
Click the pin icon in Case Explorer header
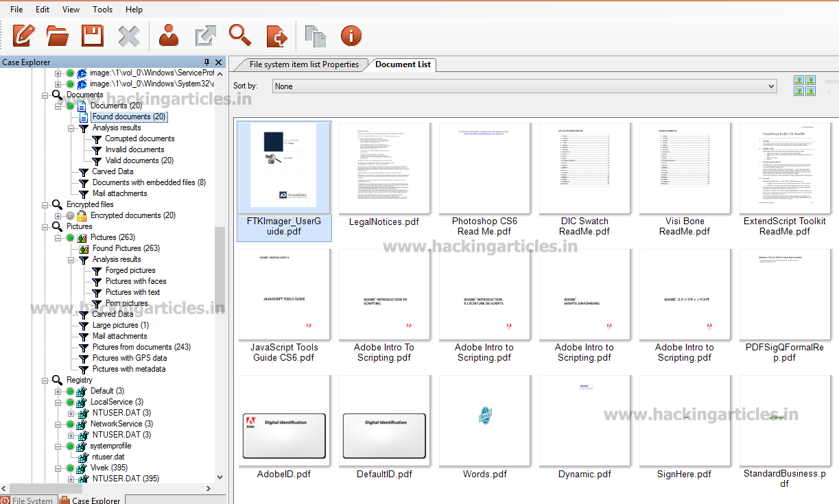[x=207, y=62]
